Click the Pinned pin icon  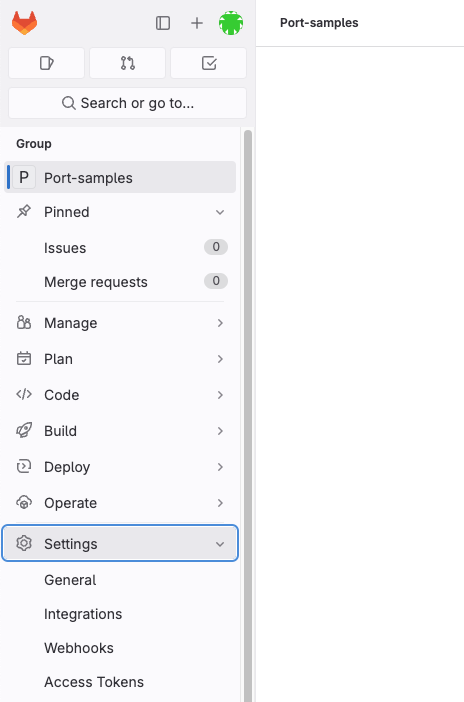tap(24, 211)
